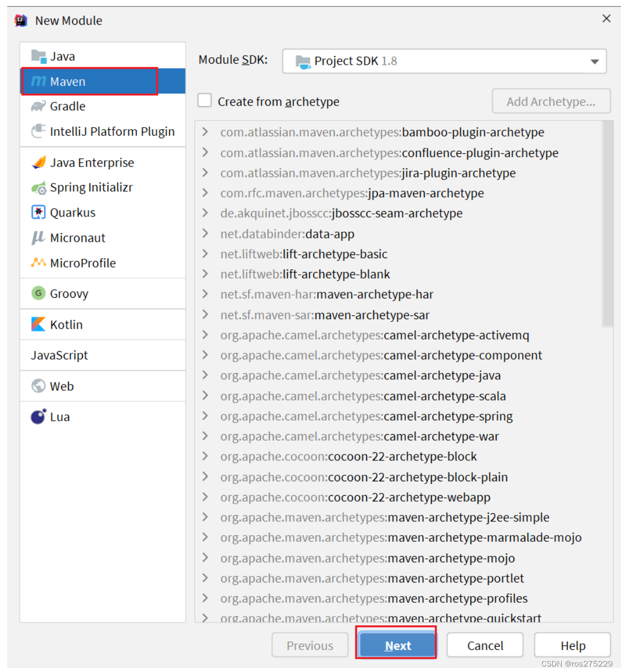
Task: Select camel-archetype-component row
Action: (x=399, y=355)
